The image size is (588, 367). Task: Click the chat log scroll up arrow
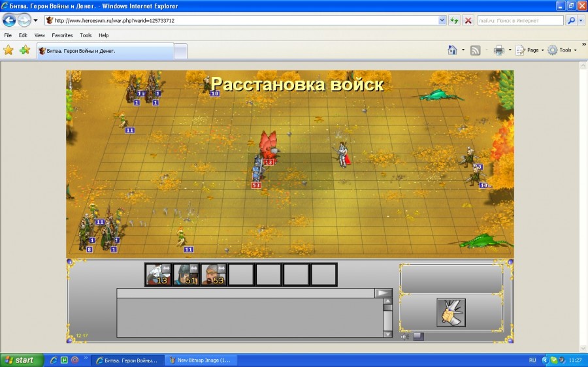tap(387, 302)
